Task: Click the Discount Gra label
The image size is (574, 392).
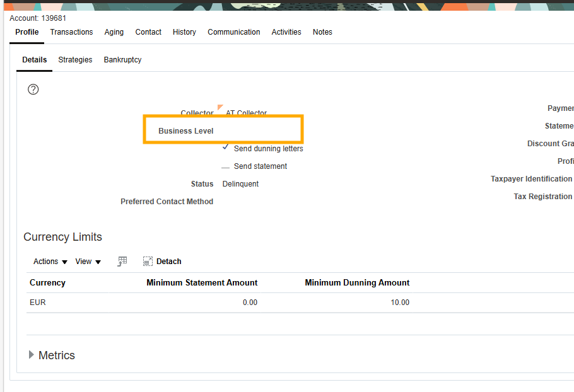Action: coord(550,143)
